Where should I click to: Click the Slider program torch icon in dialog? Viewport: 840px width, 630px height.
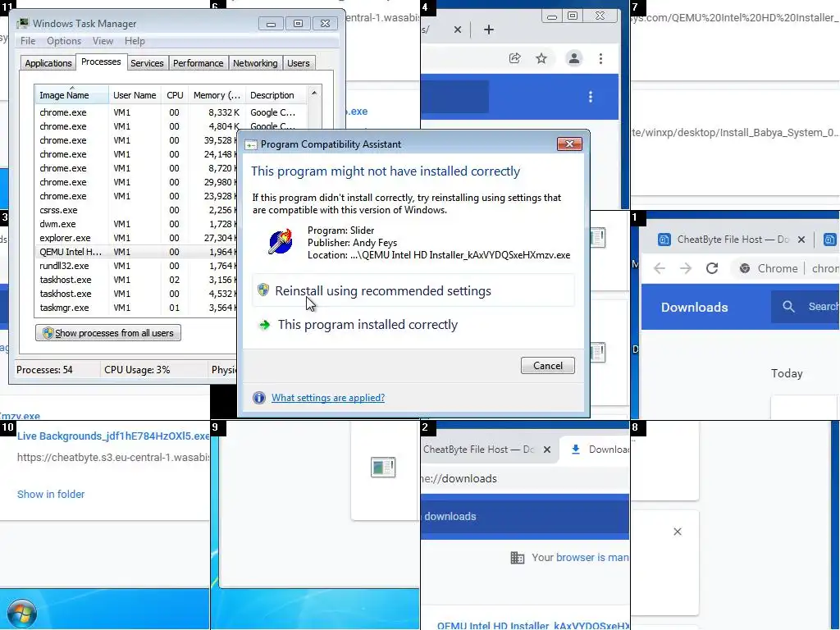(281, 242)
